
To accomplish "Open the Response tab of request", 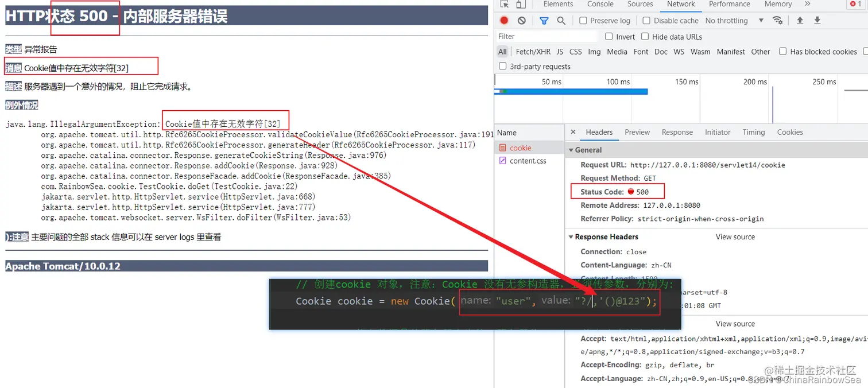I will pyautogui.click(x=677, y=132).
